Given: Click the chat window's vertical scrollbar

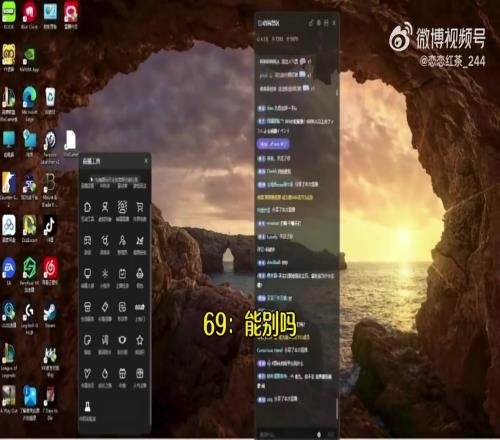Looking at the screenshot, I should coord(337,408).
